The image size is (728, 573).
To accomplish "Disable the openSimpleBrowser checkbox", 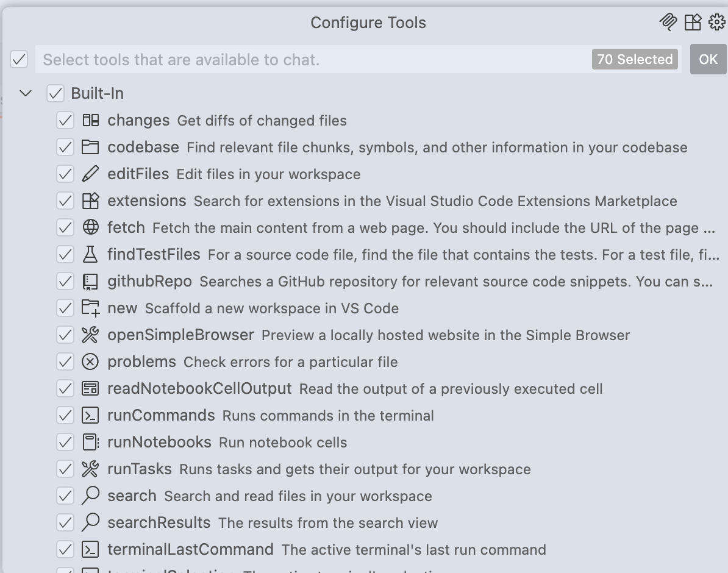I will point(65,335).
